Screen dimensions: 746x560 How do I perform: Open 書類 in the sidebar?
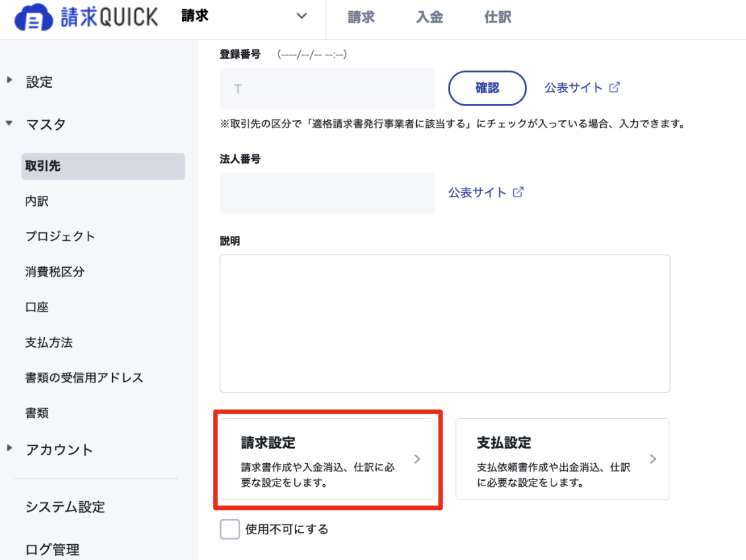pyautogui.click(x=37, y=413)
